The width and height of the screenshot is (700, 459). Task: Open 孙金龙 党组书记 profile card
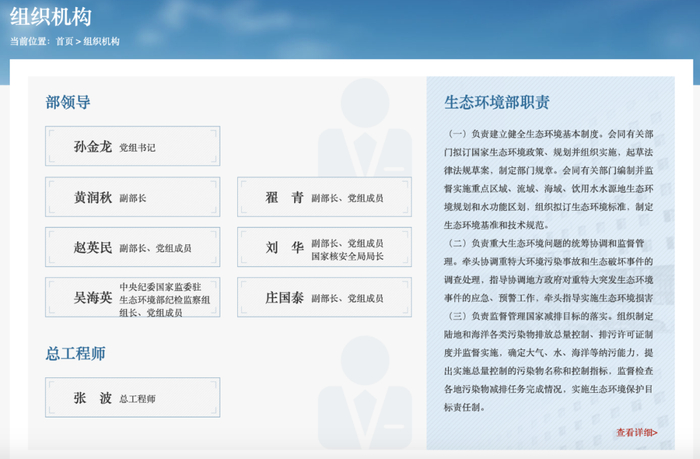[133, 146]
